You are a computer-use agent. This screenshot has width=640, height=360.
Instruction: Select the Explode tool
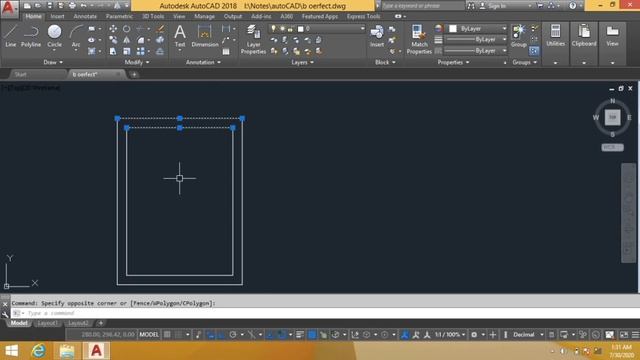tap(160, 40)
